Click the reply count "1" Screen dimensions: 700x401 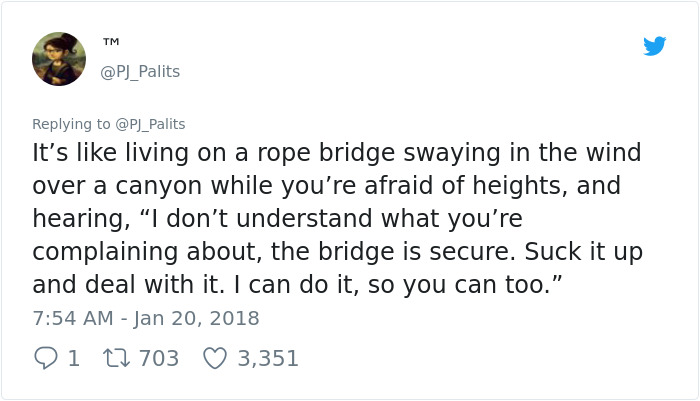point(74,358)
